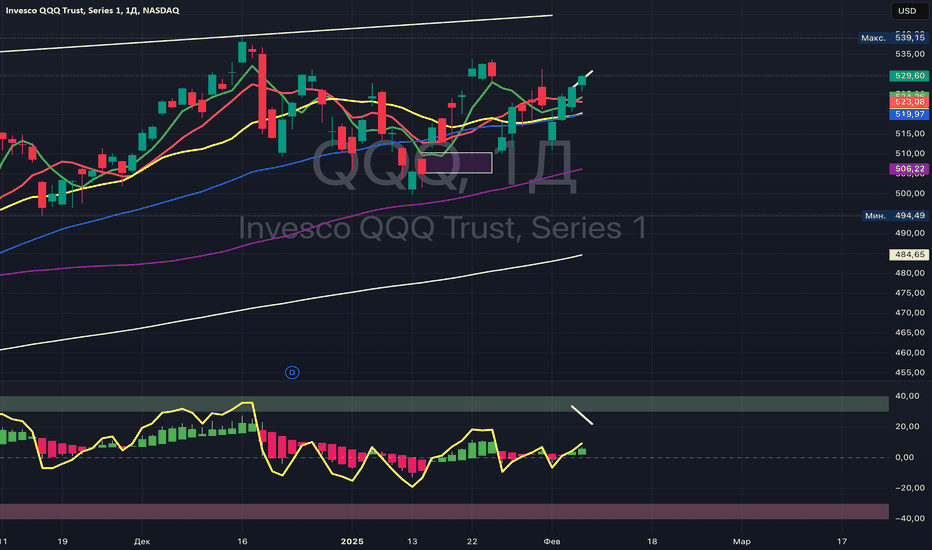This screenshot has width=932, height=550.
Task: Click the Фев date on the time axis
Action: (x=552, y=541)
